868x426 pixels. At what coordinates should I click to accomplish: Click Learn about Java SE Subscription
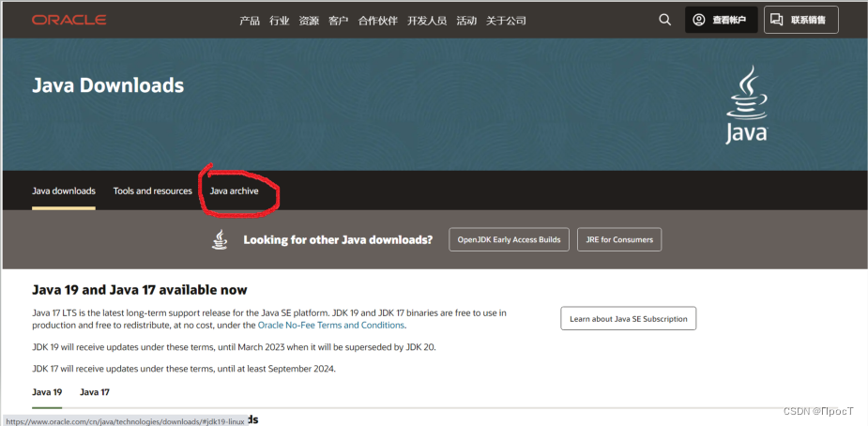[629, 319]
